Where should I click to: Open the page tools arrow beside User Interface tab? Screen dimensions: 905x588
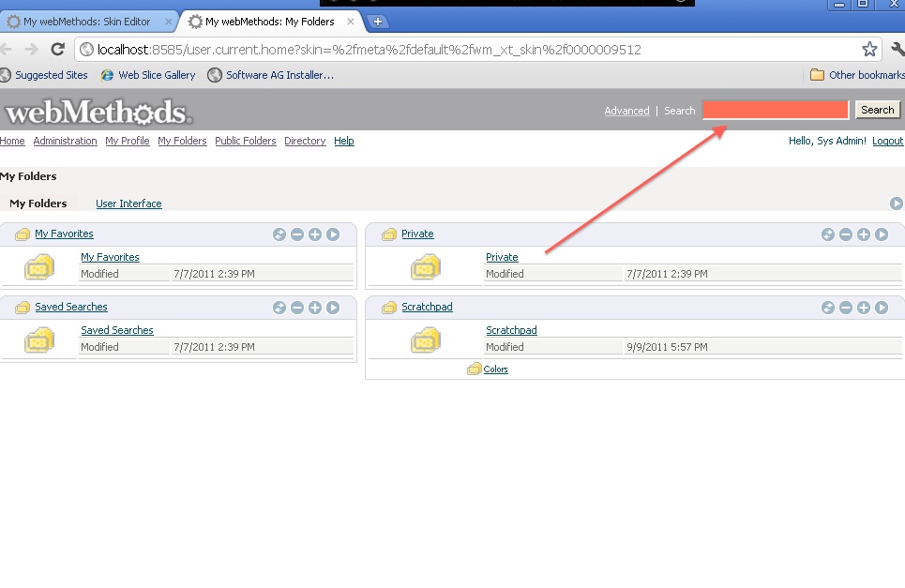pos(897,204)
